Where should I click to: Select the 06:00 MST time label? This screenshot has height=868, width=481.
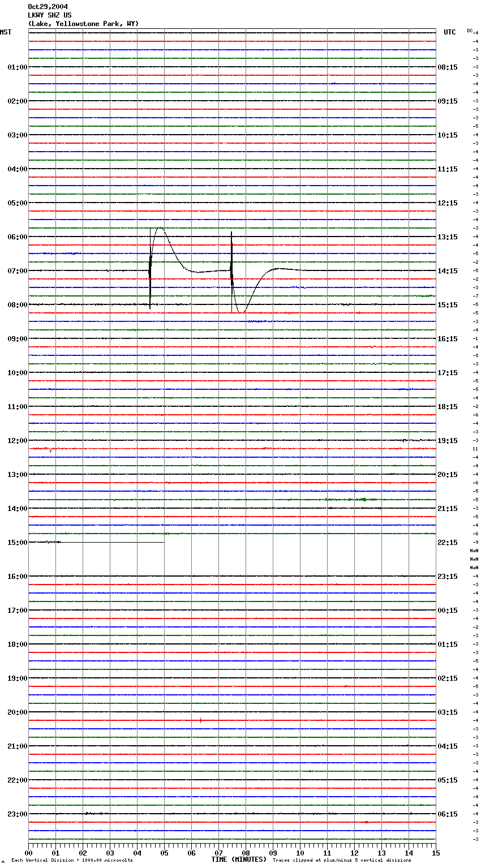point(18,237)
